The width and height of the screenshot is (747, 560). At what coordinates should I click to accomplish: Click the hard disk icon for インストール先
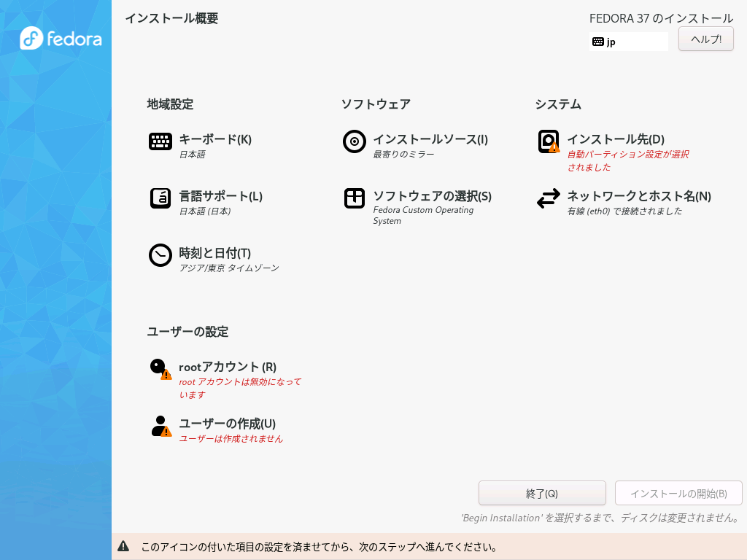[549, 141]
